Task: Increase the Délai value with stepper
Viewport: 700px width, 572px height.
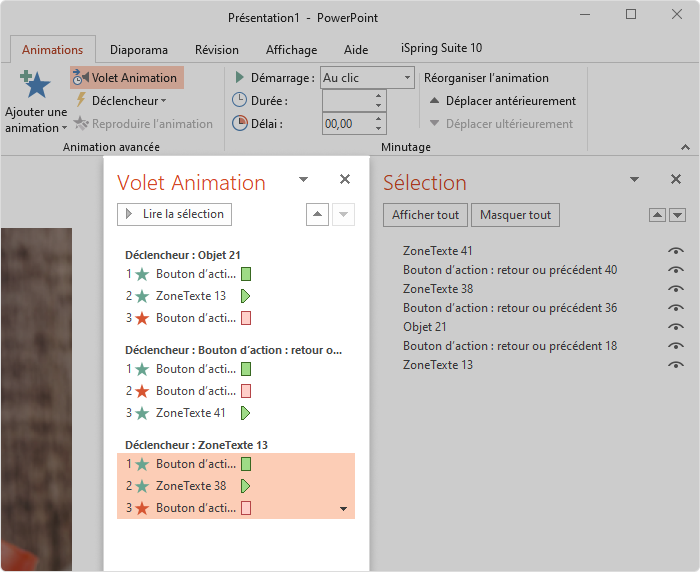Action: pos(378,119)
